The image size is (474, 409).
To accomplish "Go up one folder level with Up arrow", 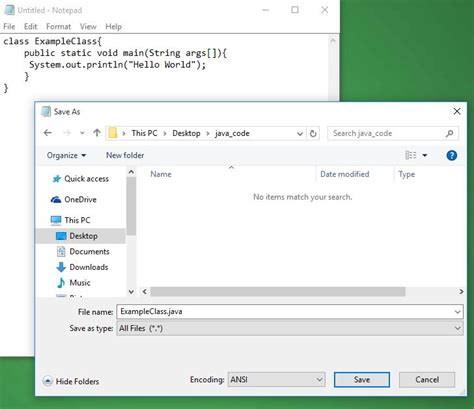I will [97, 133].
